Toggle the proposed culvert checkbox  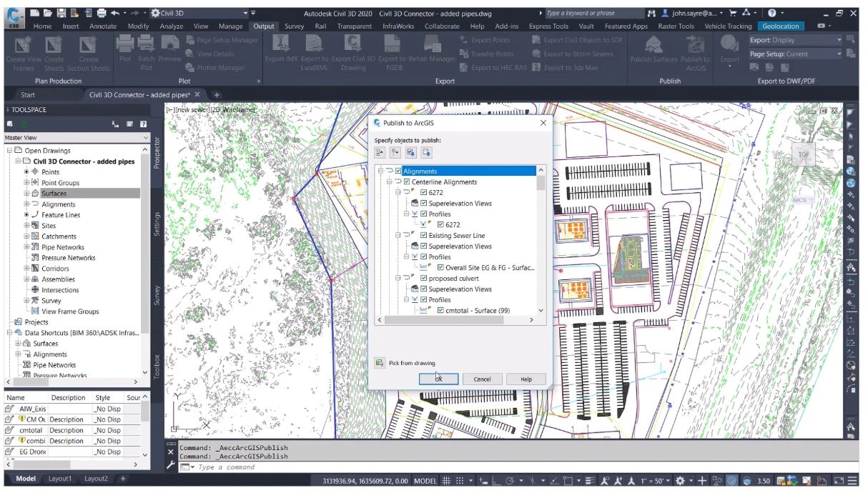point(424,279)
